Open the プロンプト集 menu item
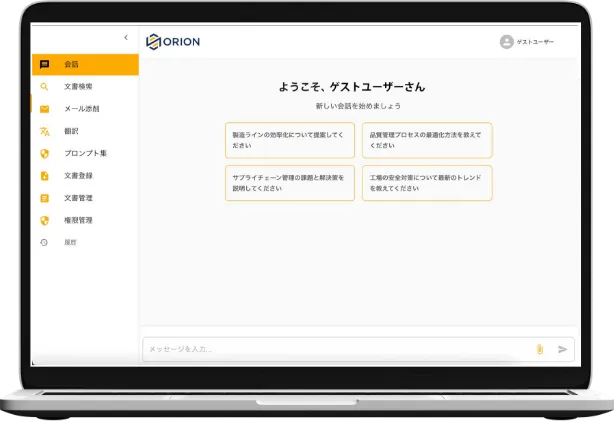Image resolution: width=614 pixels, height=421 pixels. tap(85, 153)
